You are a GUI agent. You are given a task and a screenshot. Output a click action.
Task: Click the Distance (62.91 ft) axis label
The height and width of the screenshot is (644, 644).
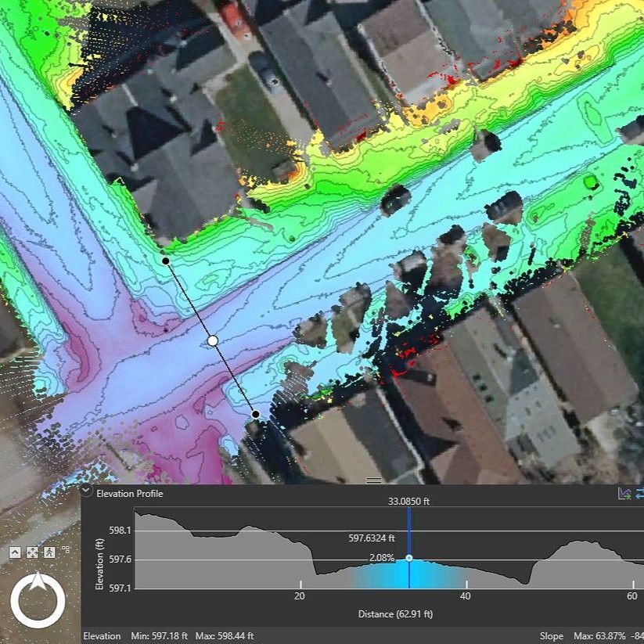395,613
